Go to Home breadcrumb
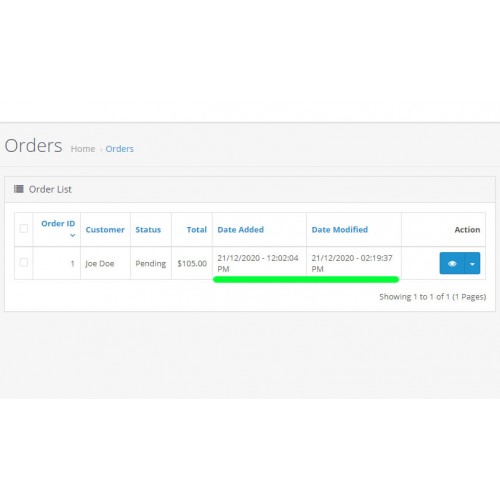The width and height of the screenshot is (500, 500). click(x=83, y=149)
